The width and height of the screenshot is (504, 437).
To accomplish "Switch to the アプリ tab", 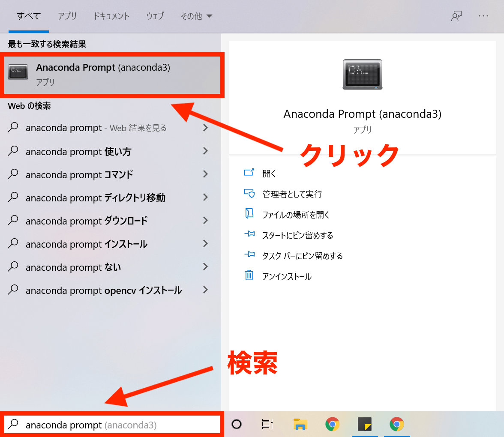I will [67, 16].
